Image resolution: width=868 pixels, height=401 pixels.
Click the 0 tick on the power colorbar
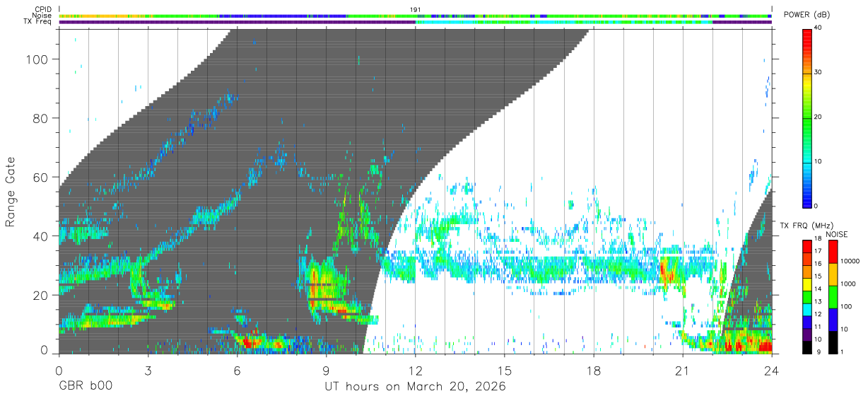816,206
